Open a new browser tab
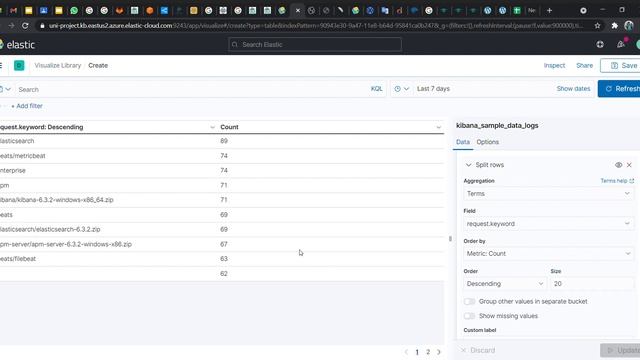This screenshot has width=640, height=360. (549, 10)
